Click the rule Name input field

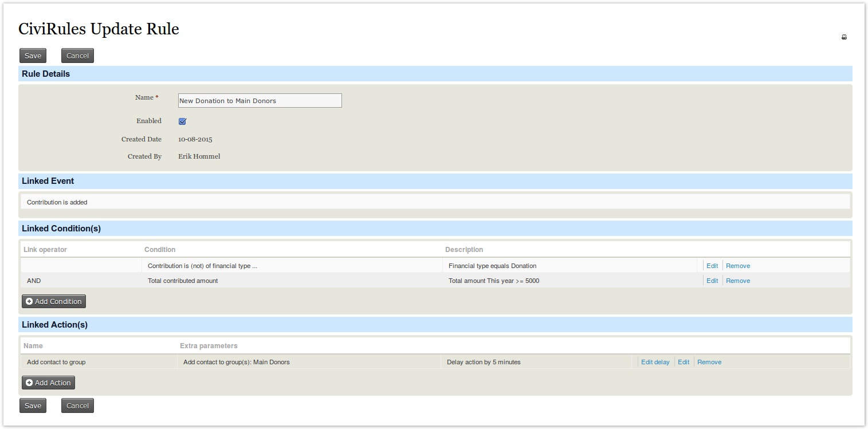[x=260, y=101]
